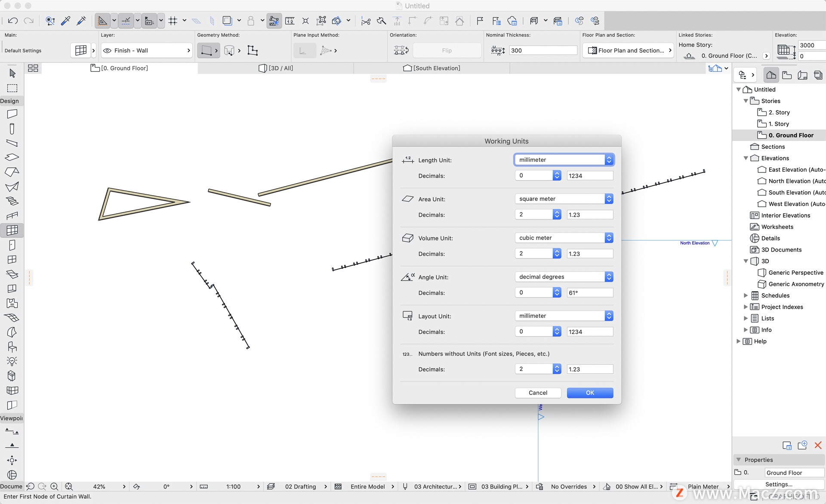Click Area Unit decimals stepper arrows
The width and height of the screenshot is (826, 504).
pos(557,215)
